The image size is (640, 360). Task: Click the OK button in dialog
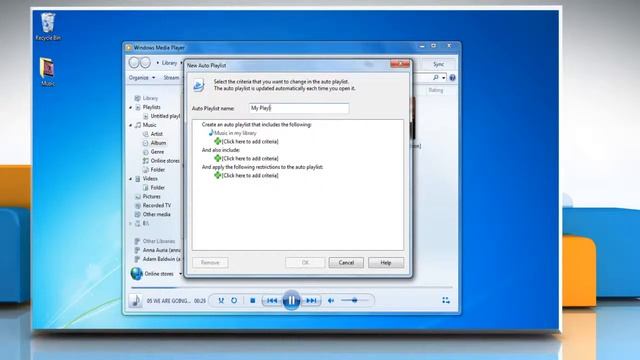[305, 262]
